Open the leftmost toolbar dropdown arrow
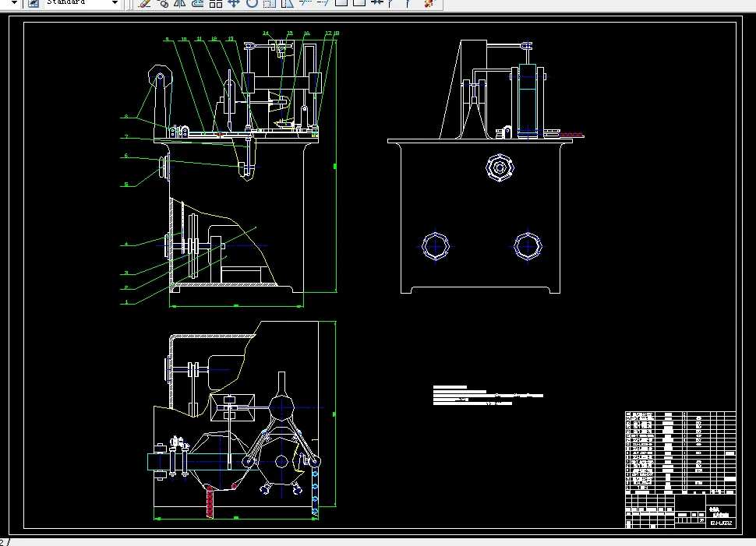Screen dimensions: 756x546 14,3
